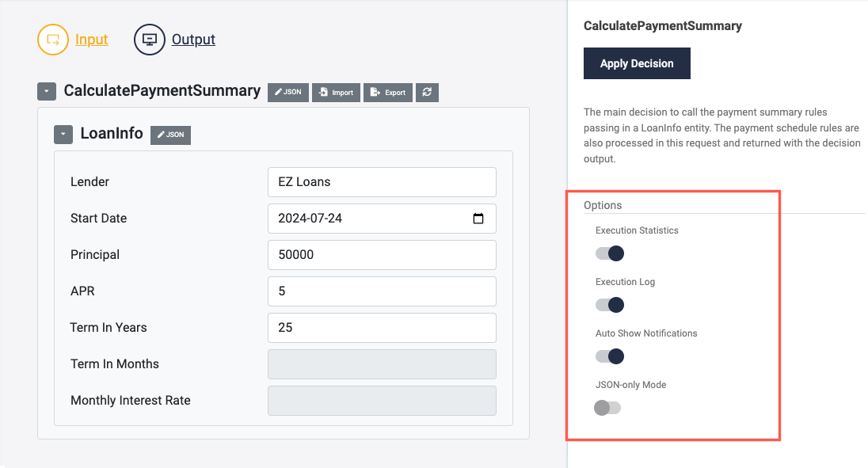The height and width of the screenshot is (468, 868).
Task: Click JSON edit button for CalculatePaymentSummary
Action: (288, 92)
